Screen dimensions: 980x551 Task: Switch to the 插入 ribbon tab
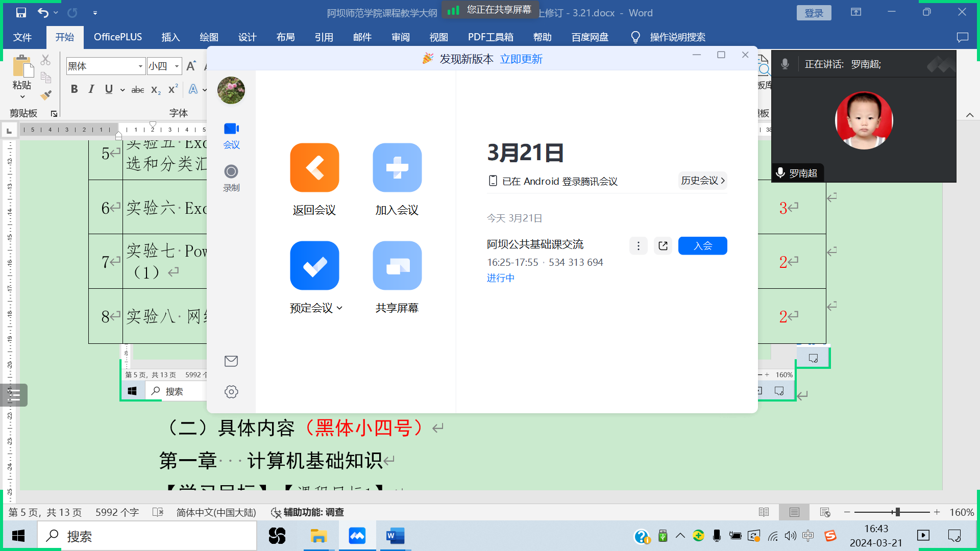170,37
